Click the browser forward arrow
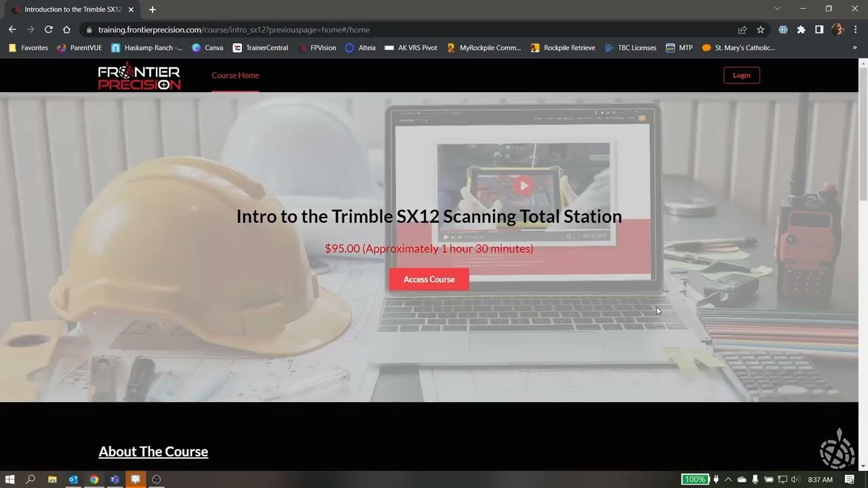This screenshot has height=488, width=868. [x=31, y=30]
